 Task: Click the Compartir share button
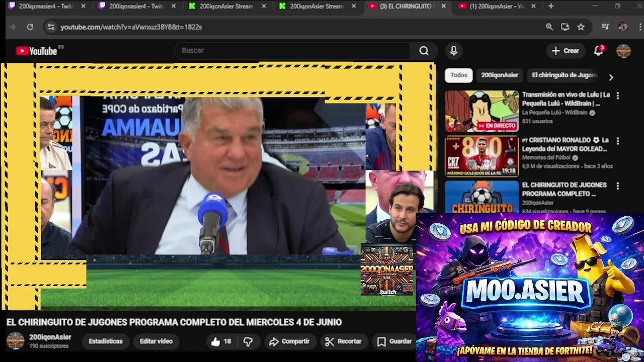[289, 341]
